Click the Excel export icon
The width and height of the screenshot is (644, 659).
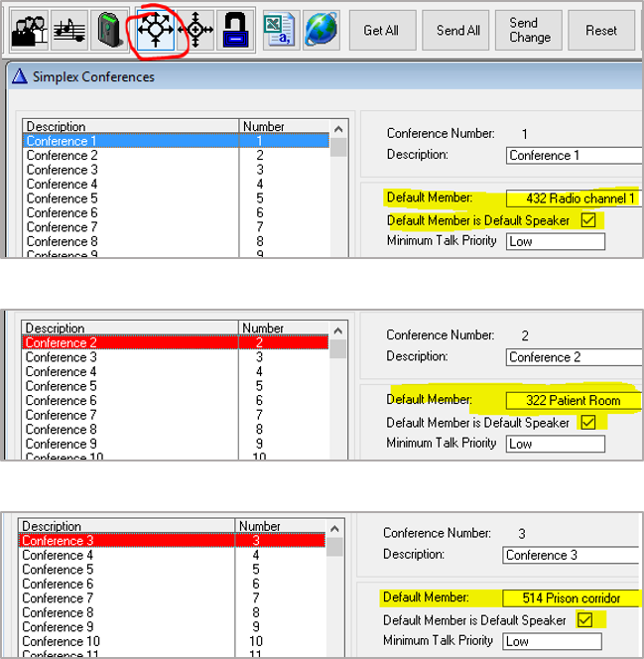pos(282,30)
